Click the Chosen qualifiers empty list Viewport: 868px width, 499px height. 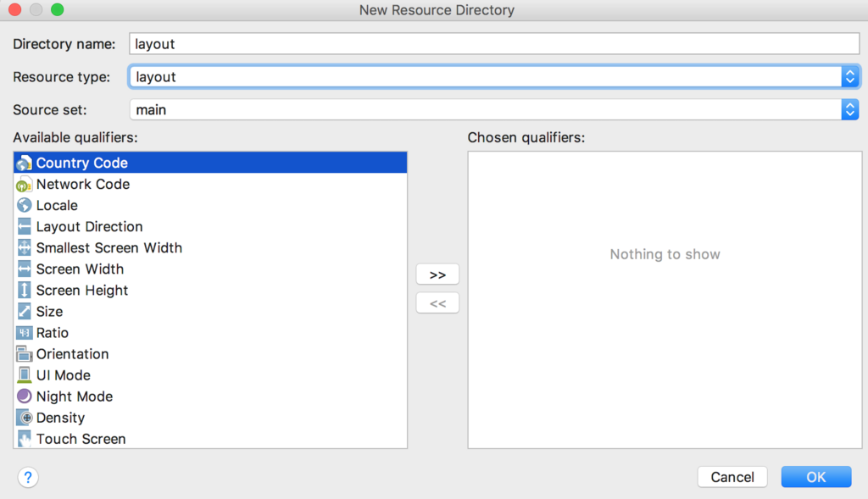tap(665, 300)
